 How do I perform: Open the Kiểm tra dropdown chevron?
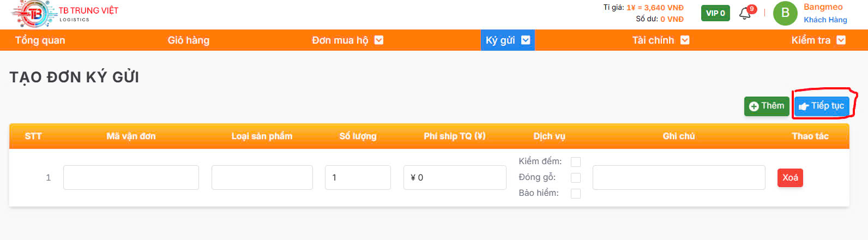841,40
